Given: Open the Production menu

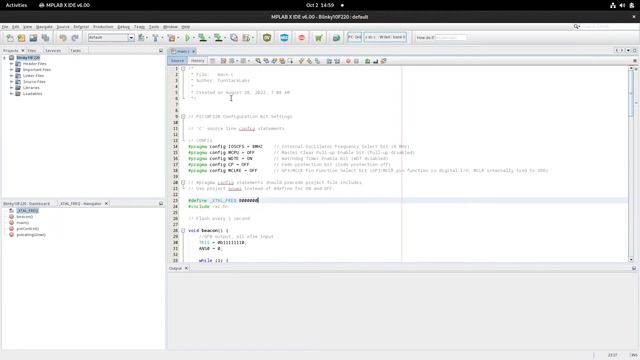Looking at the screenshot, I should coord(103,27).
